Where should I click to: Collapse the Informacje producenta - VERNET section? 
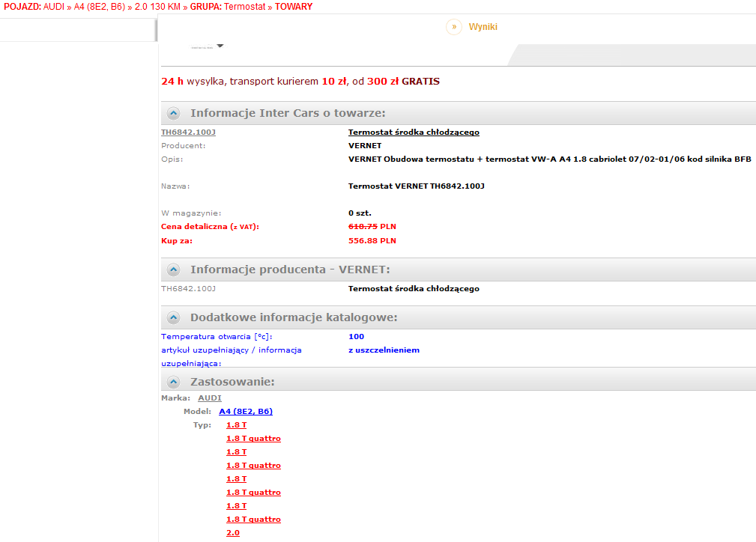pyautogui.click(x=174, y=270)
